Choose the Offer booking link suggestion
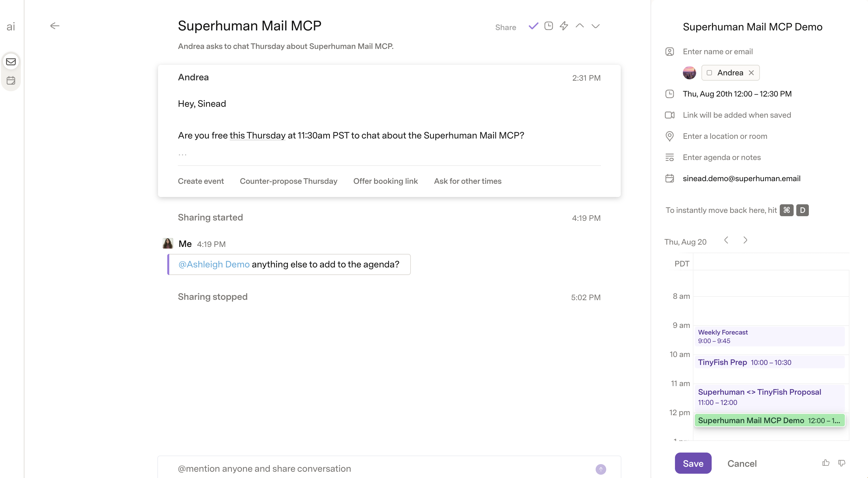Image resolution: width=868 pixels, height=478 pixels. coord(385,181)
